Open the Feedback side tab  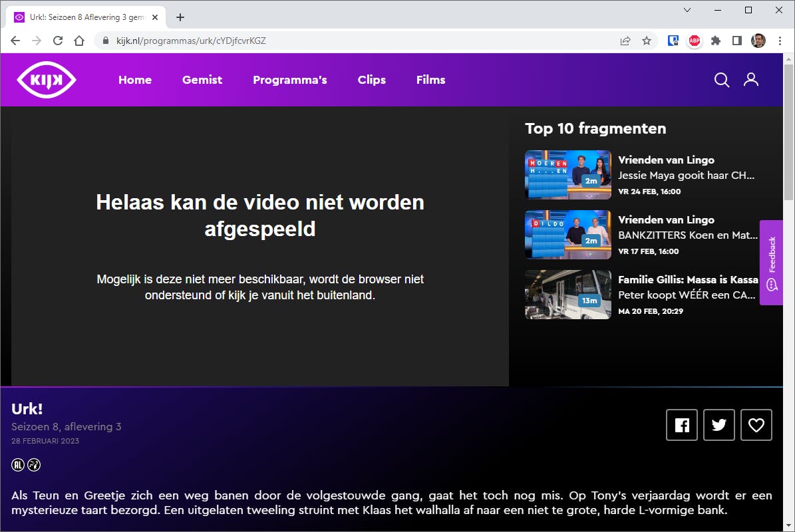coord(771,263)
